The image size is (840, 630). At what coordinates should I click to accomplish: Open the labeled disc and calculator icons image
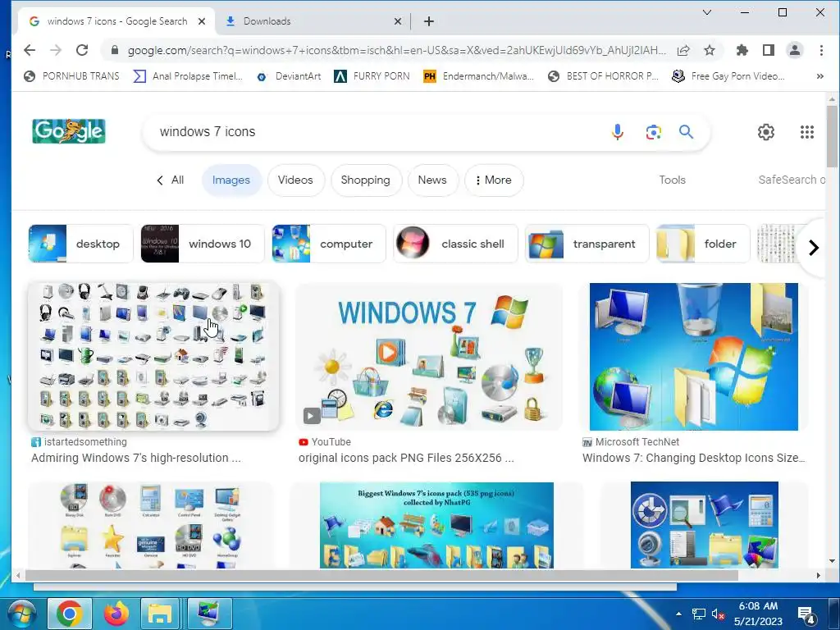point(150,525)
